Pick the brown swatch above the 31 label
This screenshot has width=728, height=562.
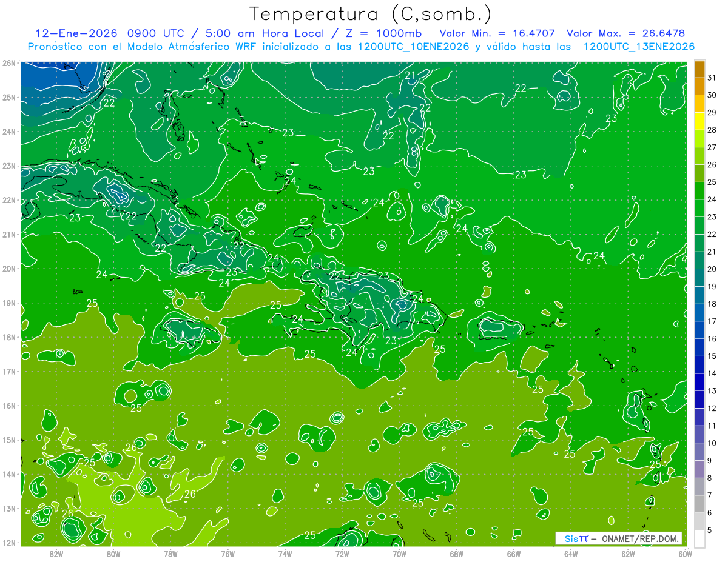(x=699, y=69)
